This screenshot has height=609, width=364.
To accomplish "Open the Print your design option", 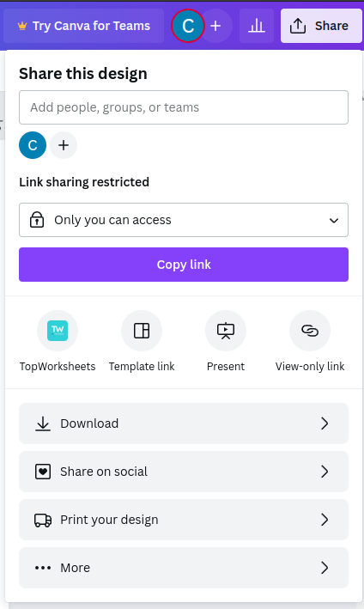I will (x=184, y=520).
